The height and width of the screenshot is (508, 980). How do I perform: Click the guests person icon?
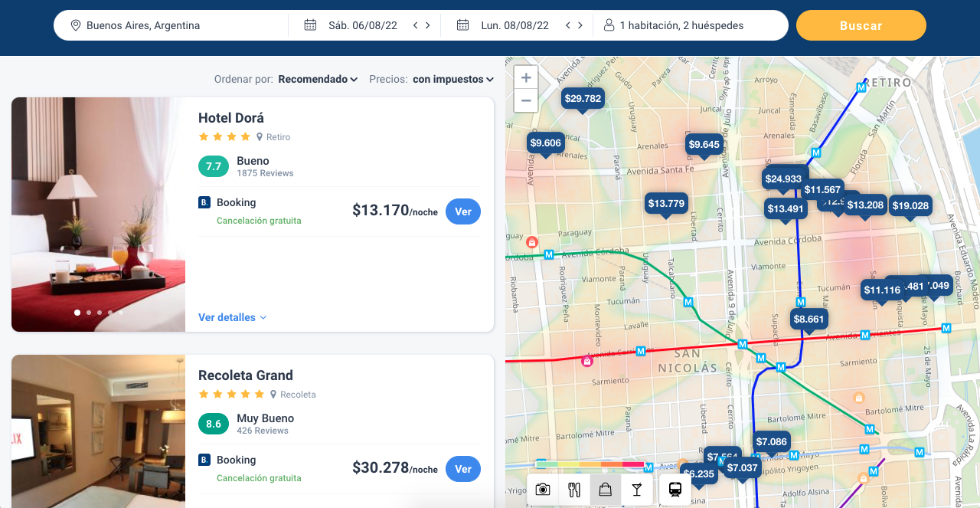[609, 25]
